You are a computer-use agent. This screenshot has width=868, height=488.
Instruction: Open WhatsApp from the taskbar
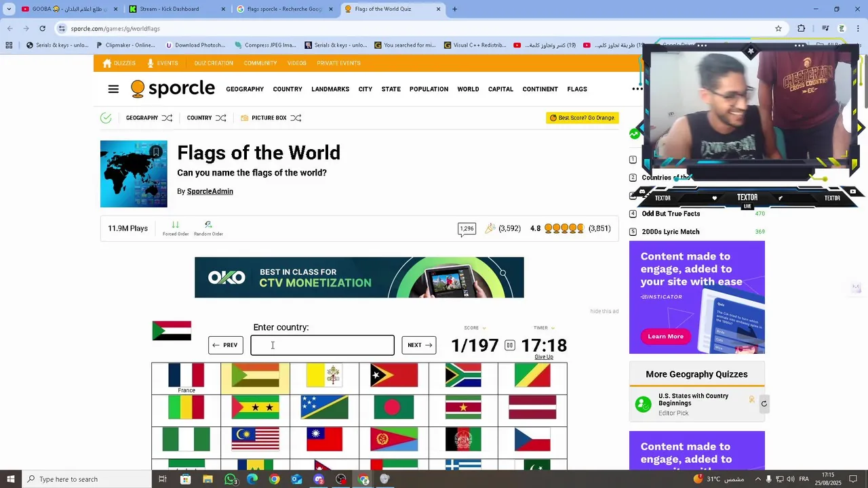[x=231, y=479]
